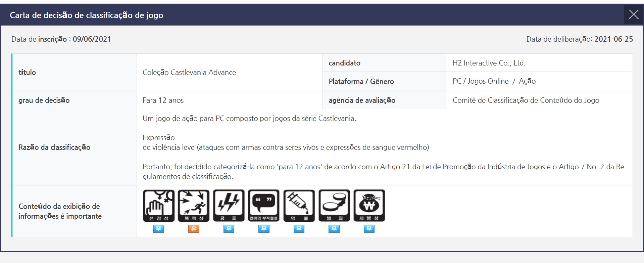Click the sexuality (hand) content descriptor icon
Screen dimensions: 644x263
point(159,206)
